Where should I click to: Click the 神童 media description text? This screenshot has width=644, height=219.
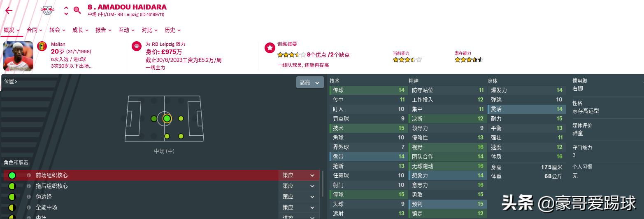point(578,133)
